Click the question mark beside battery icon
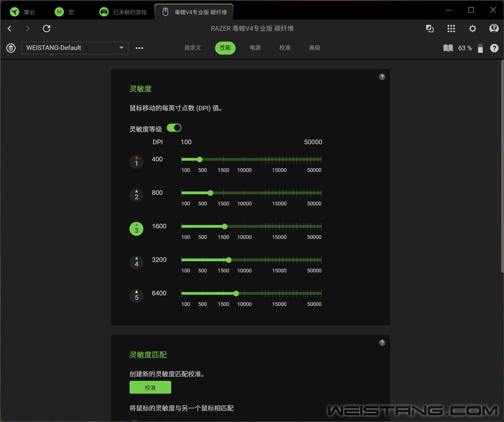This screenshot has width=504, height=422. (x=494, y=48)
